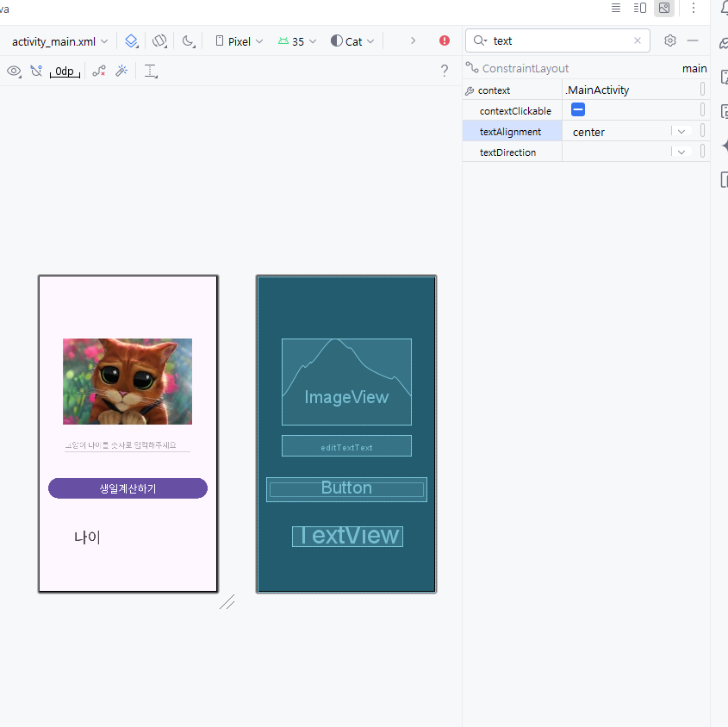Click the help question mark icon
The image size is (728, 727).
[x=445, y=71]
